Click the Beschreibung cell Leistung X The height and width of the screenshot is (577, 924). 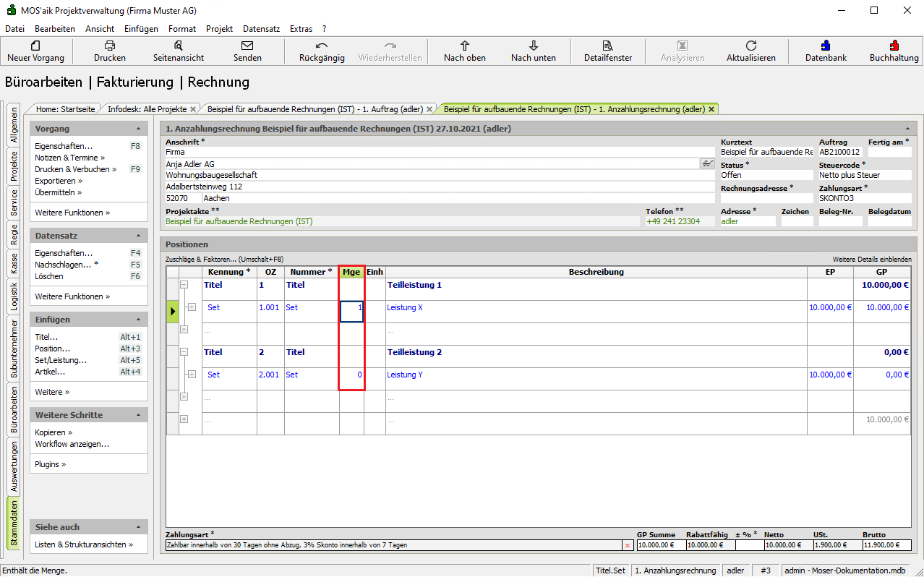tap(596, 312)
